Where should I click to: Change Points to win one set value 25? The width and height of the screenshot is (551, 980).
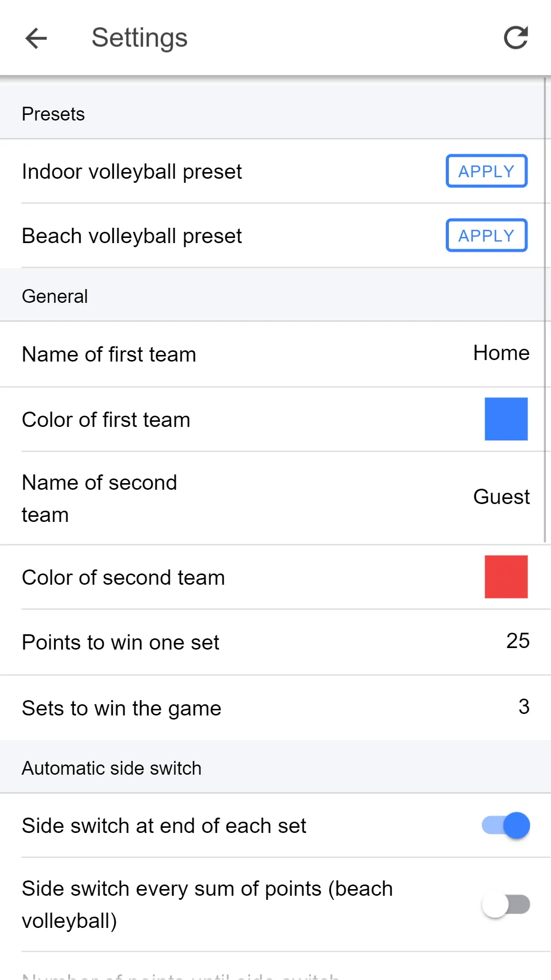coord(518,641)
